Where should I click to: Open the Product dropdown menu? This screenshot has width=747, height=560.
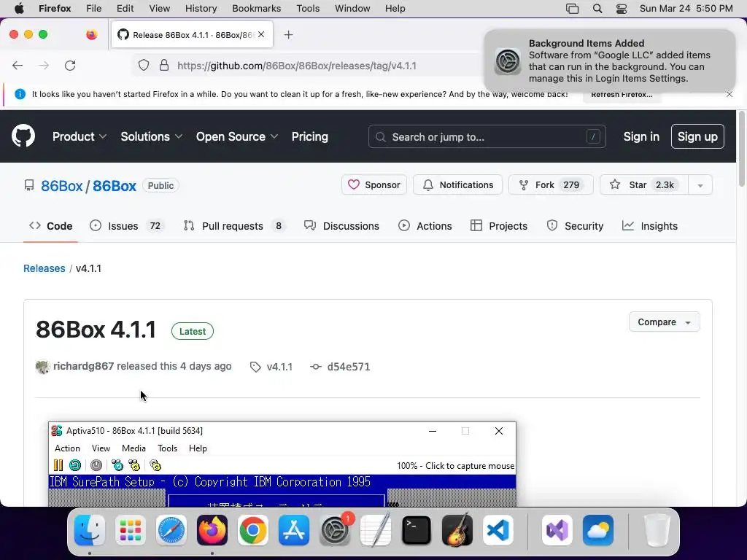tap(79, 136)
